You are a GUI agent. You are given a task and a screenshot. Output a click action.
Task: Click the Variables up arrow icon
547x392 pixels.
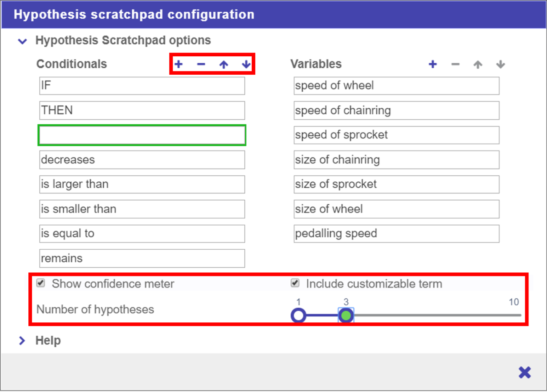pyautogui.click(x=478, y=64)
